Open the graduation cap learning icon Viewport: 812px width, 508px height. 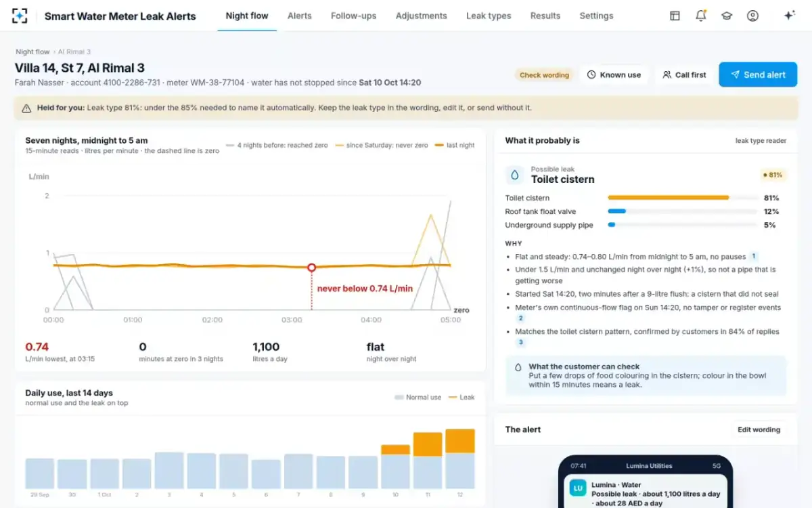tap(727, 16)
